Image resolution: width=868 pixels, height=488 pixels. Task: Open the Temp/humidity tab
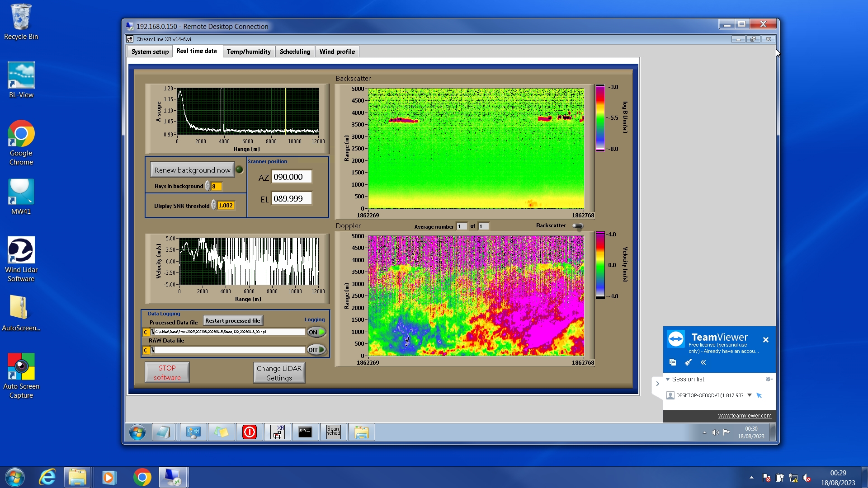pyautogui.click(x=249, y=52)
